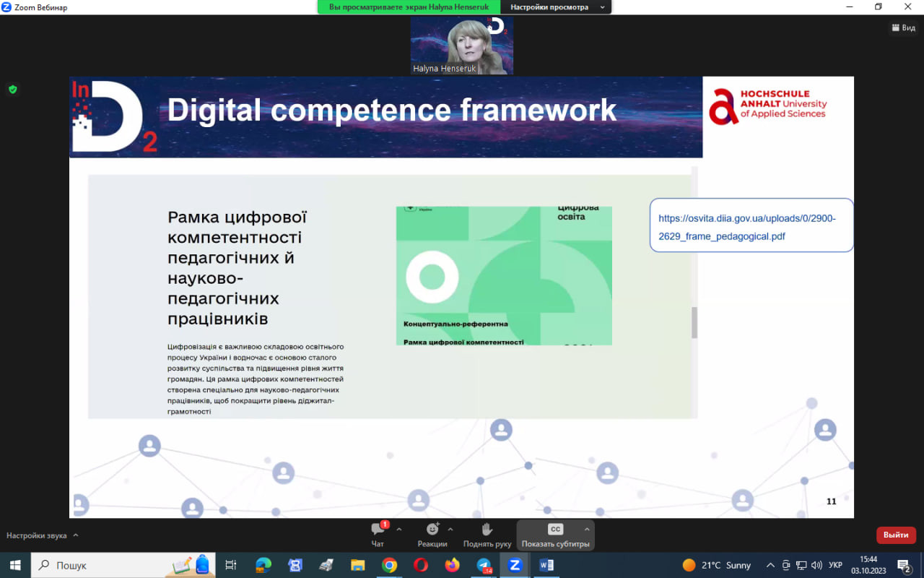Click the green encryption shield icon

[12, 90]
